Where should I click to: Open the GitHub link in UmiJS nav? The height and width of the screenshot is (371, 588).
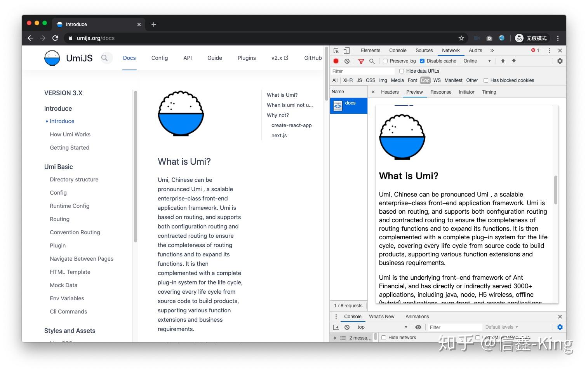[313, 58]
